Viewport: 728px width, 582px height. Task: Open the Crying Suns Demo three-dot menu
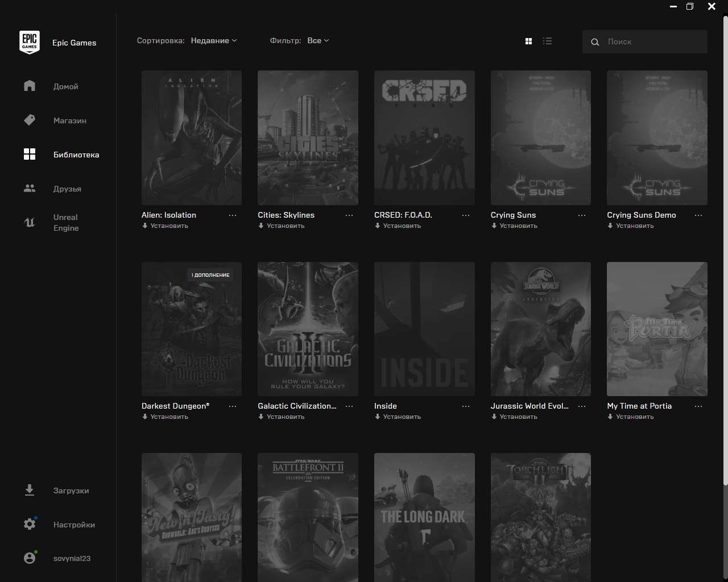[x=698, y=215]
